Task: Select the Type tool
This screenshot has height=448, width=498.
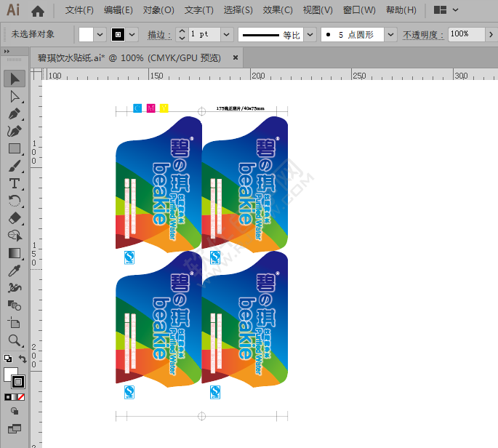Action: [x=15, y=183]
